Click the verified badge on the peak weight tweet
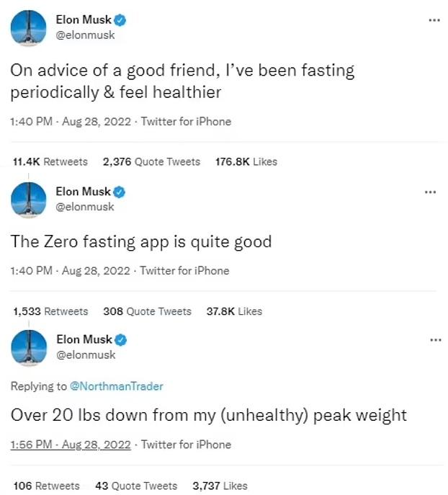448x495 pixels. click(x=120, y=339)
